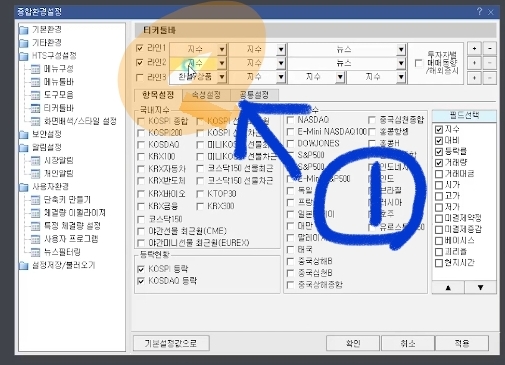
Task: Click the page icon beside 메뉴구성
Action: pos(35,69)
